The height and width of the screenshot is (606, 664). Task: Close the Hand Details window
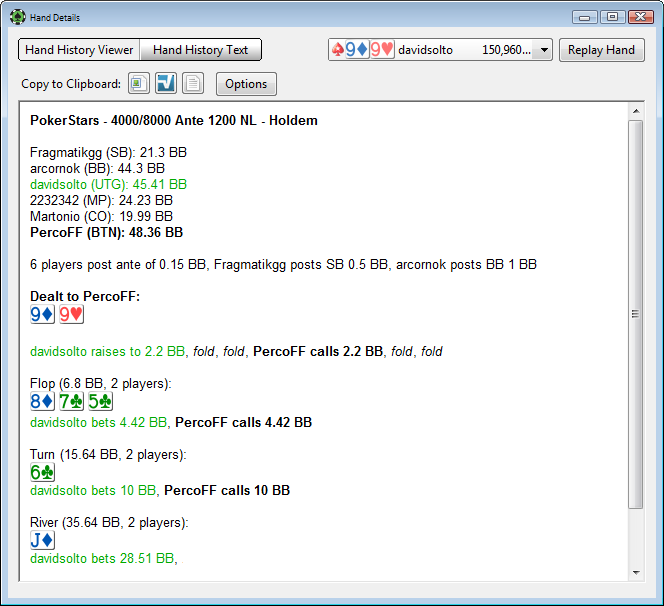coord(641,17)
